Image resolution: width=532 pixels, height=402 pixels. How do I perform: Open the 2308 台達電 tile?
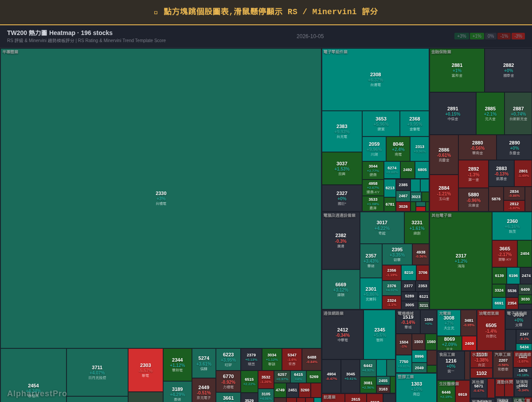(376, 79)
